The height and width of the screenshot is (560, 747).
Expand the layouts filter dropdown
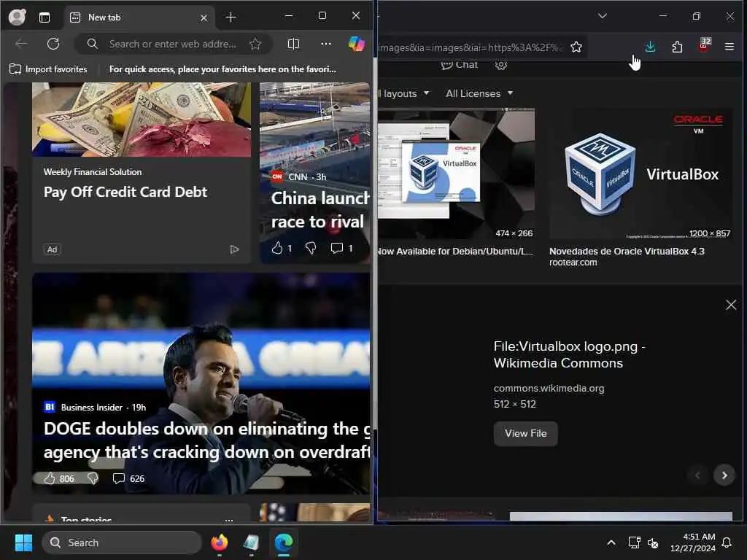coord(403,93)
